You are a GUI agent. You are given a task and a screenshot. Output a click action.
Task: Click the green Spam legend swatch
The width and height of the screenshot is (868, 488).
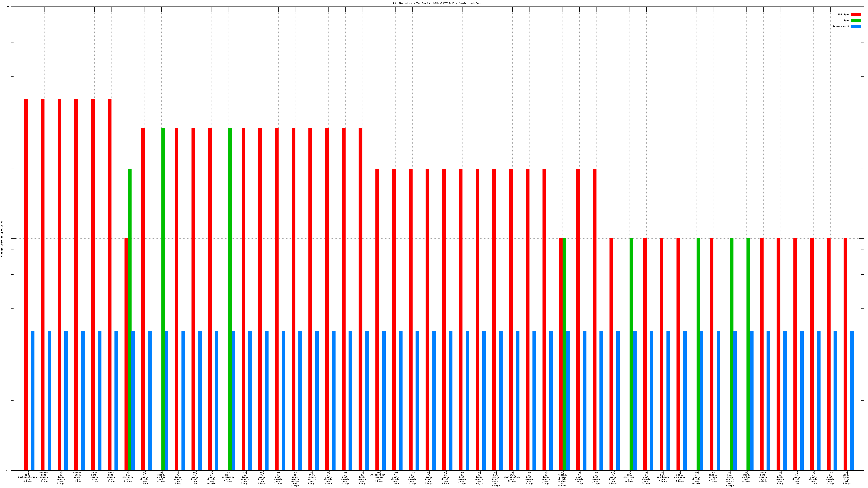[x=856, y=21]
